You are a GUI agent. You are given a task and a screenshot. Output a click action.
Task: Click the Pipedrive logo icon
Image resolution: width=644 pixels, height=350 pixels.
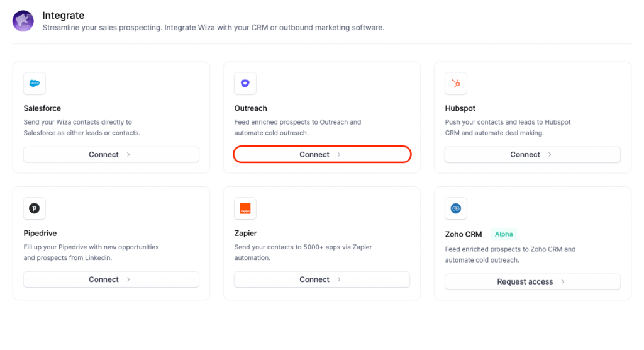pyautogui.click(x=35, y=208)
